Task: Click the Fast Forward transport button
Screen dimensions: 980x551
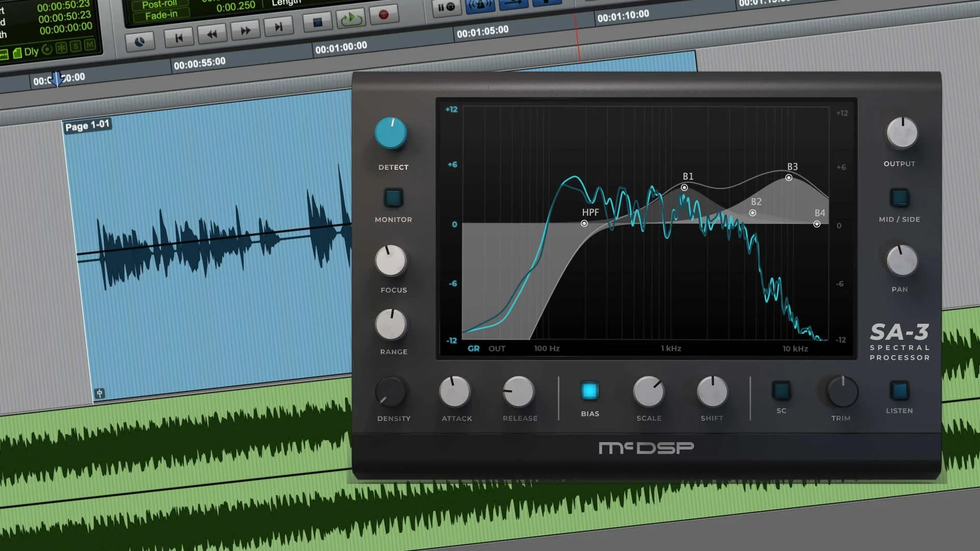Action: tap(245, 30)
